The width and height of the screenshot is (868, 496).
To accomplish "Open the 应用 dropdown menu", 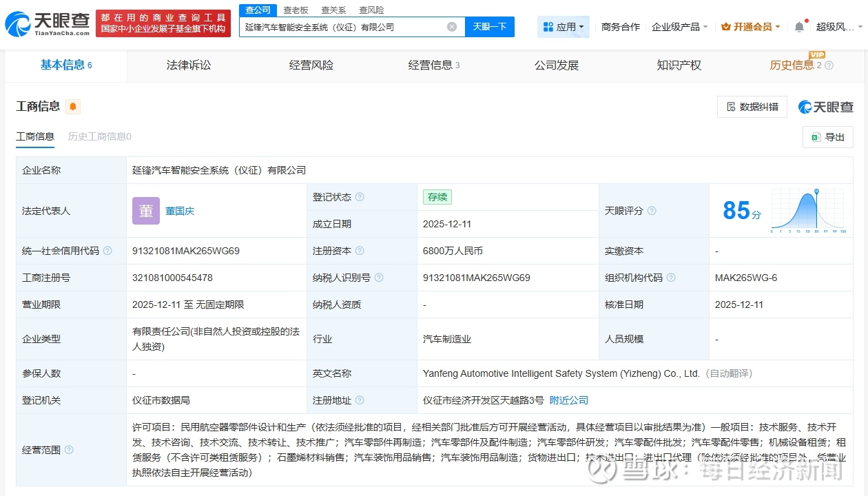I will click(x=564, y=27).
